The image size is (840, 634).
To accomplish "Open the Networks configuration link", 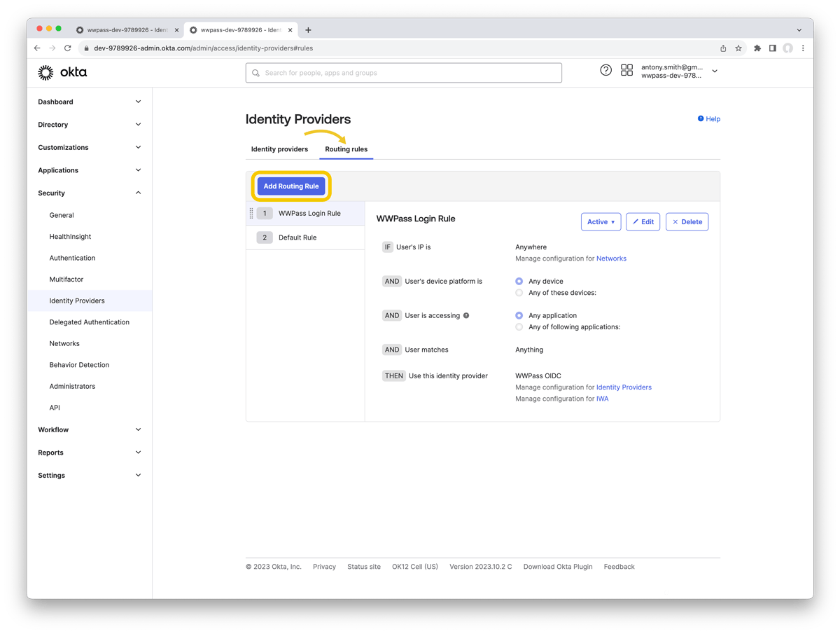I will pos(611,259).
